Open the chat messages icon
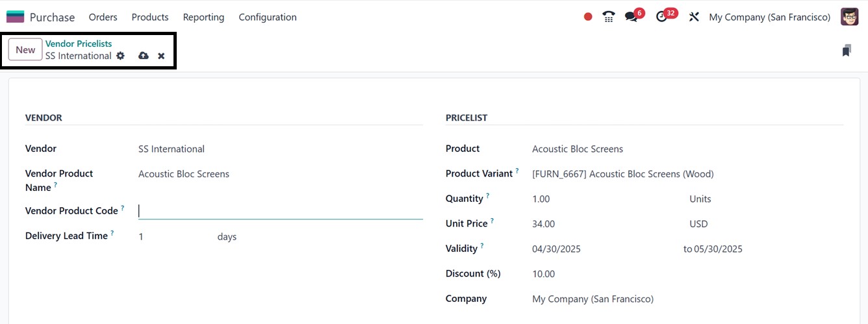 click(631, 17)
